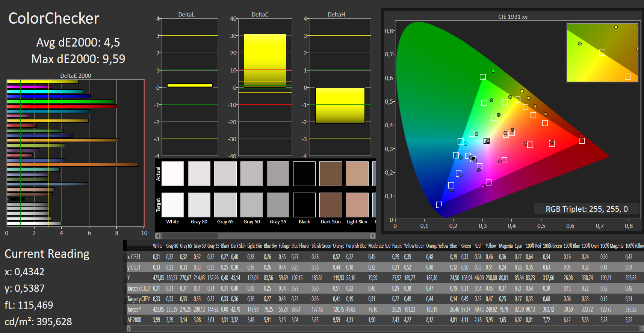Click the 'Orange Yellow' column header

tap(437, 246)
